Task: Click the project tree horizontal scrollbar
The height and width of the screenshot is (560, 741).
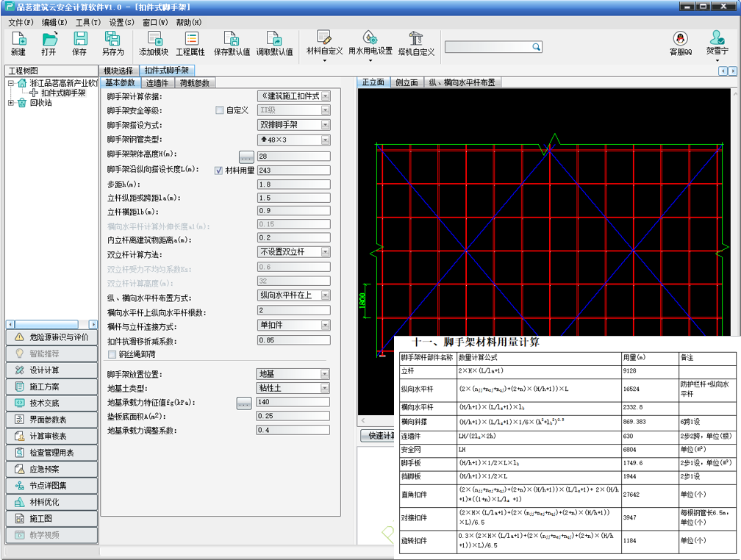Action: click(x=52, y=325)
